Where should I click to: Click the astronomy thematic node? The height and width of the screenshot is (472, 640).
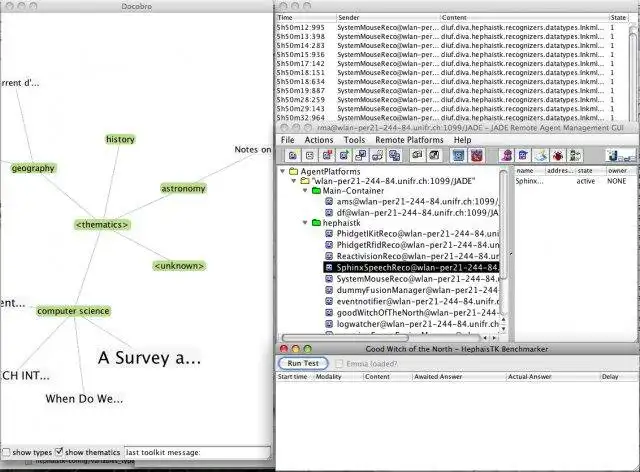[x=183, y=188]
